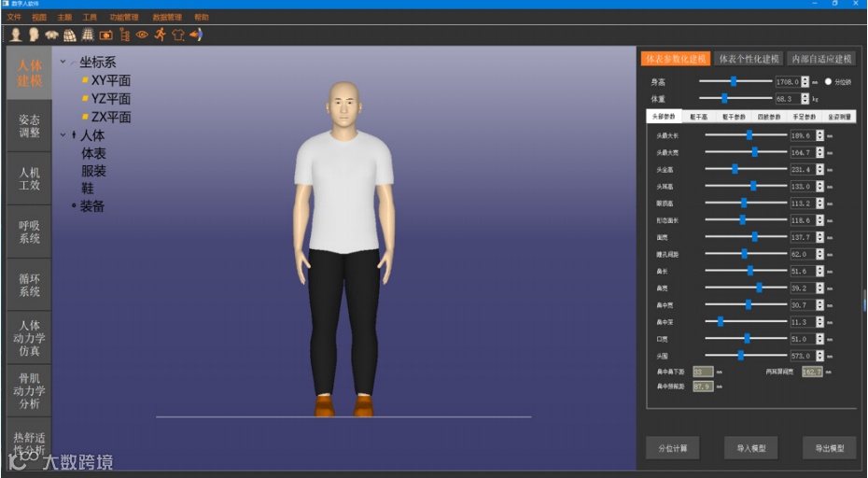
Task: Click the stepper beside value 231.4
Action: point(819,169)
